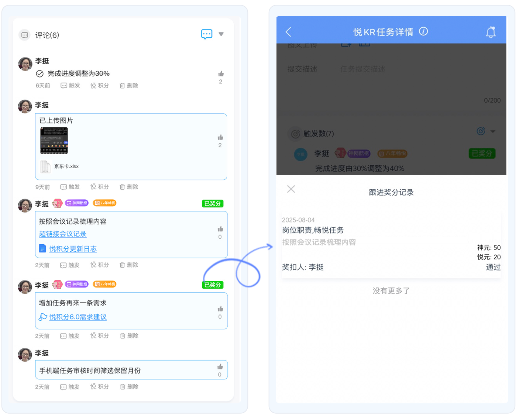The height and width of the screenshot is (420, 516).
Task: Click the comment bubble icon beside 评论(6)
Action: point(24,35)
